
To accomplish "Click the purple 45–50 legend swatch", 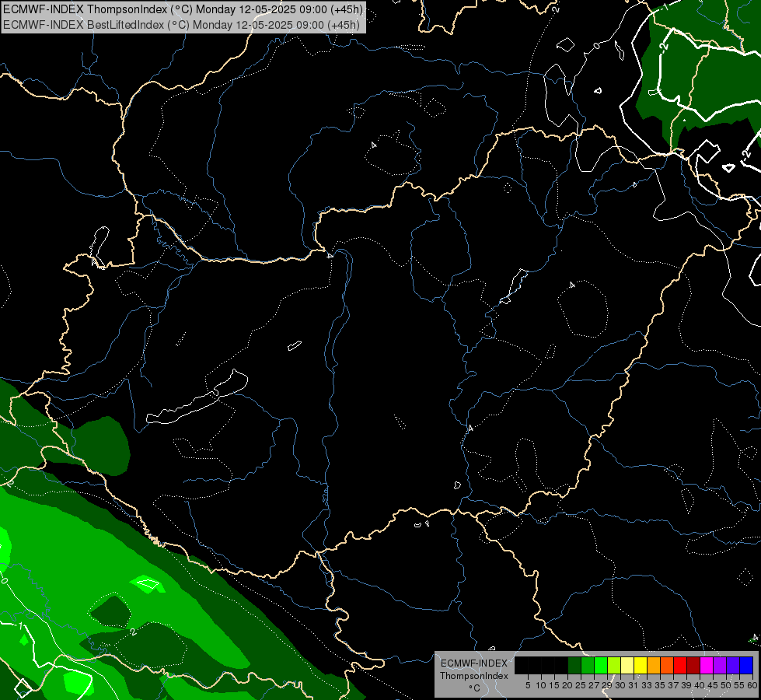I will (720, 665).
